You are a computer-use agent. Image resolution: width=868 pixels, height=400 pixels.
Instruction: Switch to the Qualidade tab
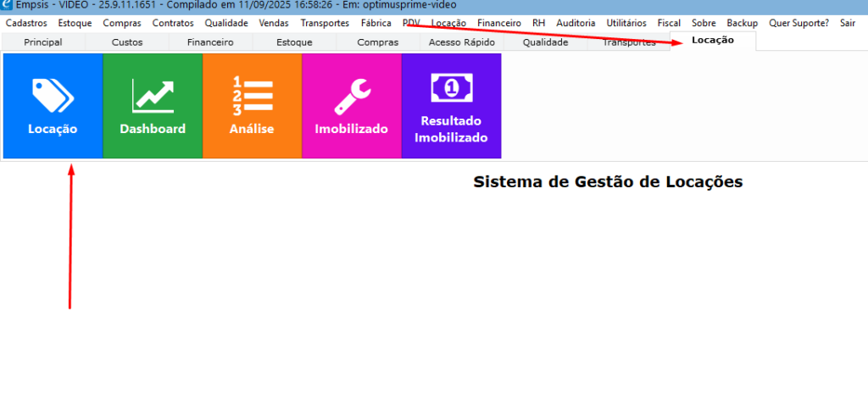pyautogui.click(x=545, y=42)
